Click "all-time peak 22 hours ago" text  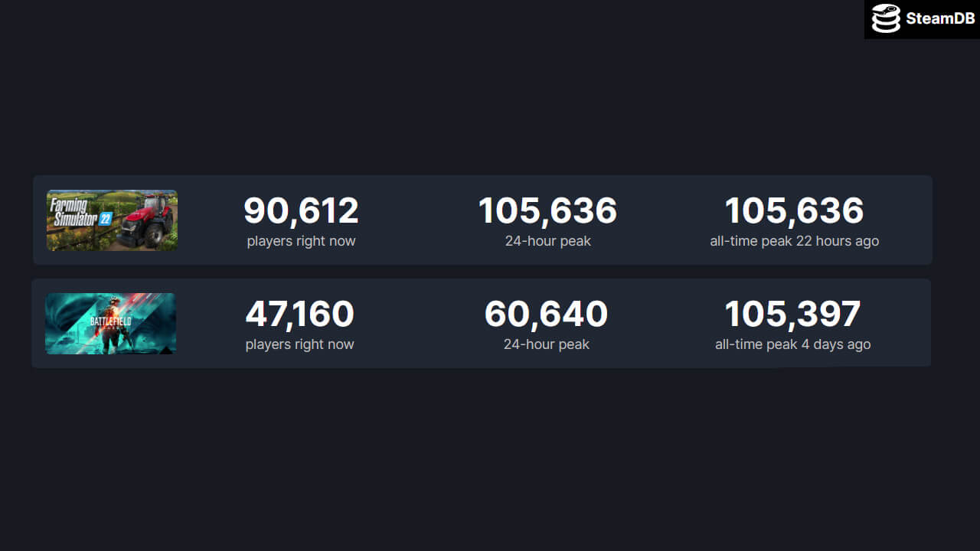point(794,241)
